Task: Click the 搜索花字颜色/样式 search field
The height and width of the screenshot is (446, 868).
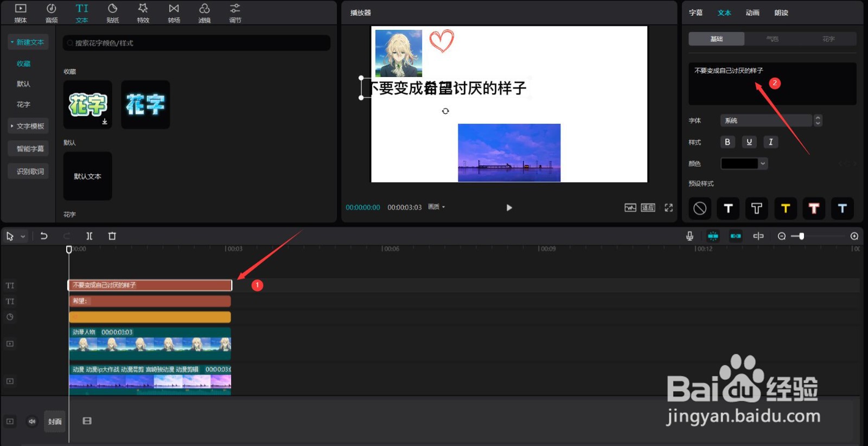Action: (x=196, y=43)
